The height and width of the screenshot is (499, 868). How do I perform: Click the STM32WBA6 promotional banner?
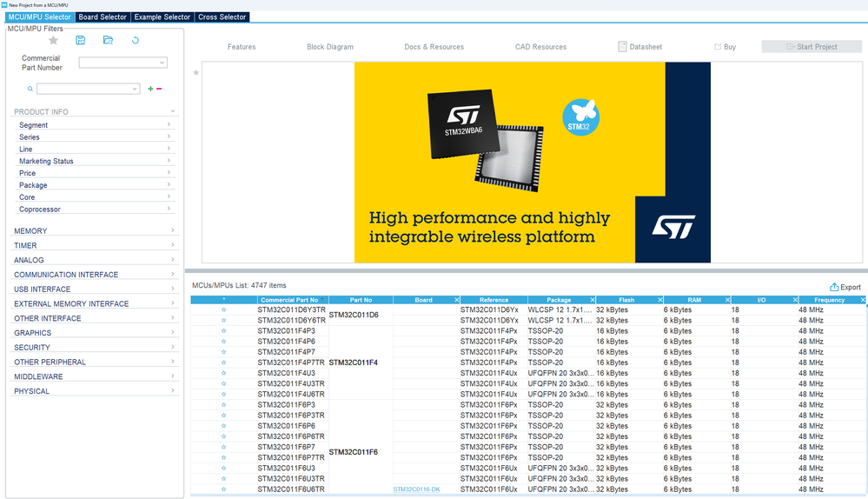click(533, 163)
